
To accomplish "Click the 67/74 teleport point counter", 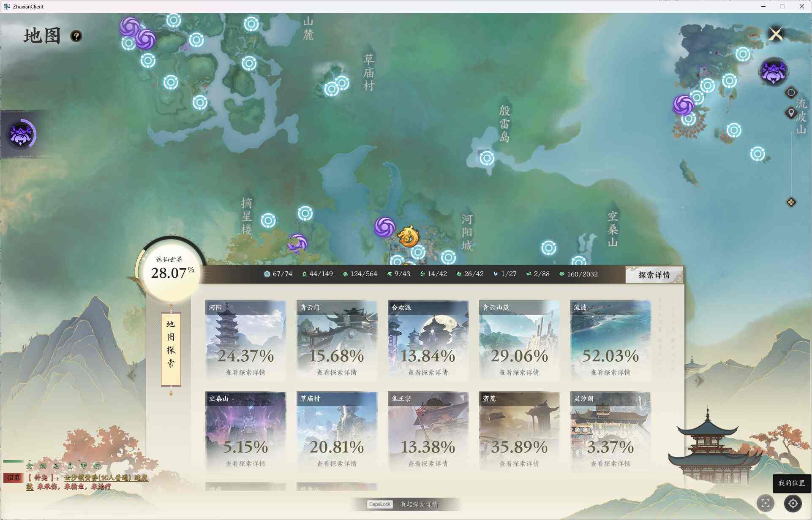I will pos(278,274).
